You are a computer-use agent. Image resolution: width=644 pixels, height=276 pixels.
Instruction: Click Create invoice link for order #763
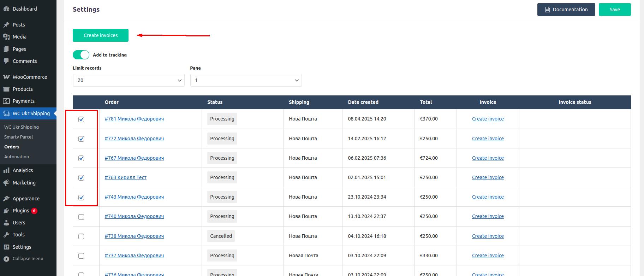click(488, 177)
